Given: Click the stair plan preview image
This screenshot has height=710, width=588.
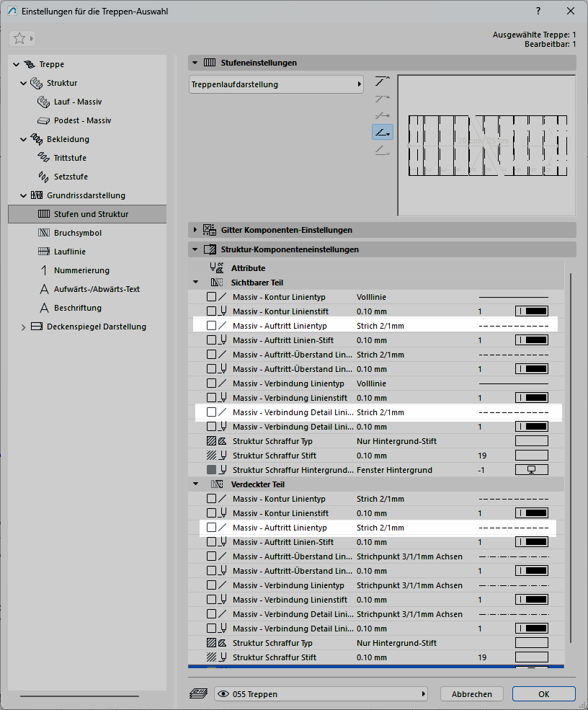Looking at the screenshot, I should click(486, 145).
